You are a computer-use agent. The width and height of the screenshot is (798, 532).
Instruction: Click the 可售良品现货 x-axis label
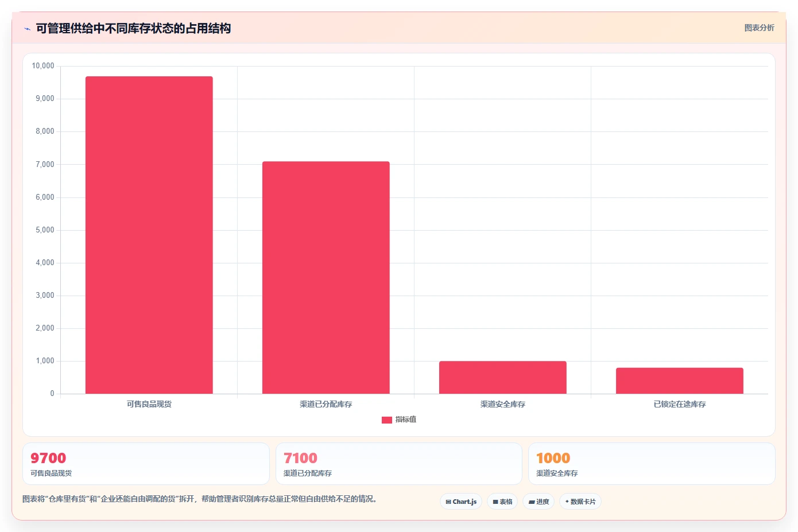click(x=149, y=404)
